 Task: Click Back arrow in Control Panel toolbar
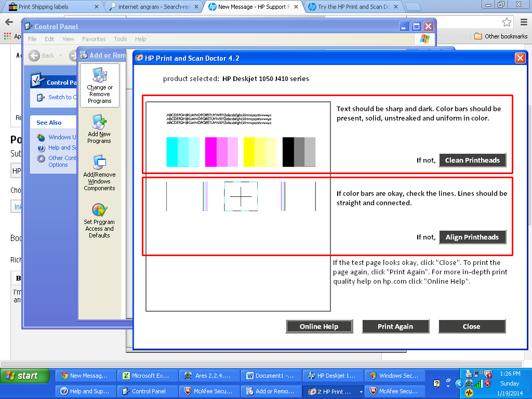pos(34,55)
